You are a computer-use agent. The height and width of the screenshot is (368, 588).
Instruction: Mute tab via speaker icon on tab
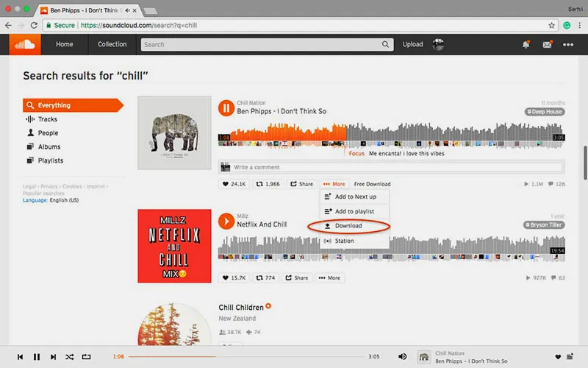(127, 10)
